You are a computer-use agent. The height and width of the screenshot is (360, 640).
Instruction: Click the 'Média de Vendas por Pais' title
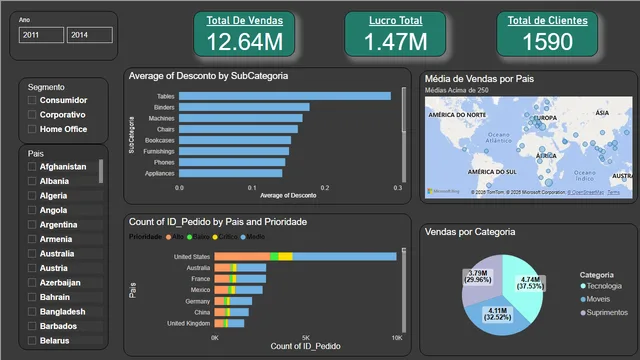point(479,79)
